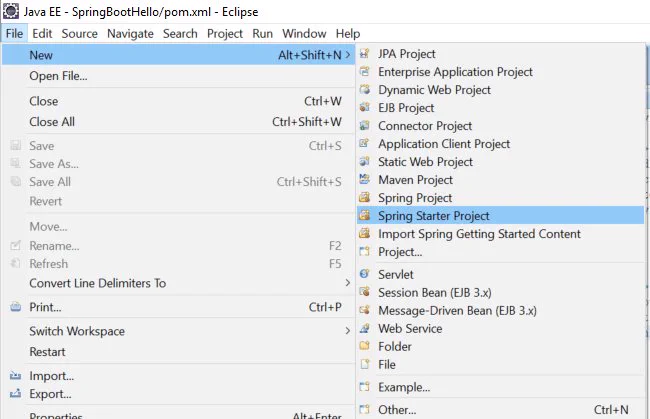The width and height of the screenshot is (650, 419).
Task: Click the Rename... entry
Action: tap(178, 246)
